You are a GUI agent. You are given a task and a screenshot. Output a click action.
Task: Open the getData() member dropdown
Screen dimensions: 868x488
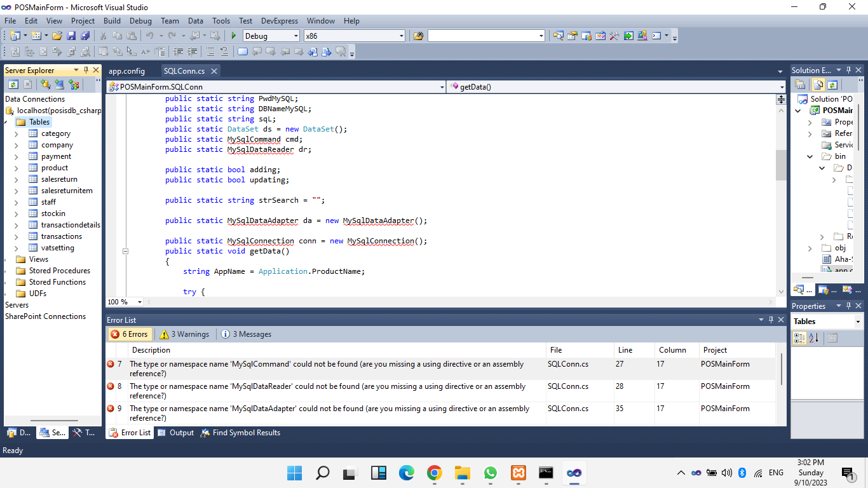click(x=782, y=87)
